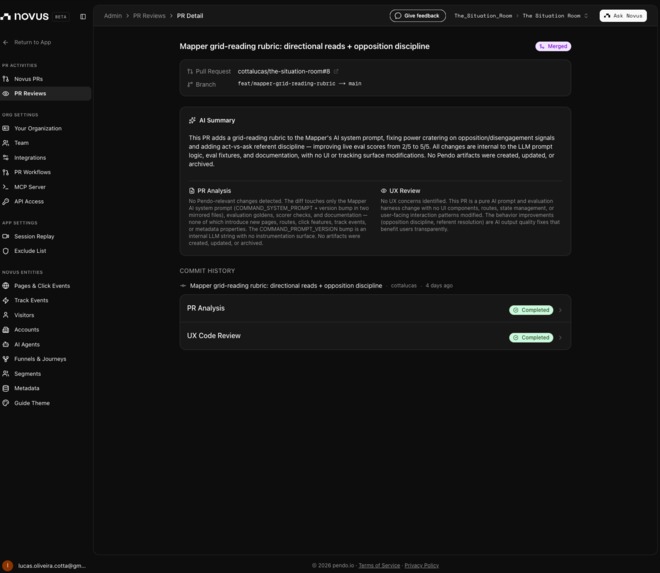Select PR Reviews in sidebar

[45, 93]
